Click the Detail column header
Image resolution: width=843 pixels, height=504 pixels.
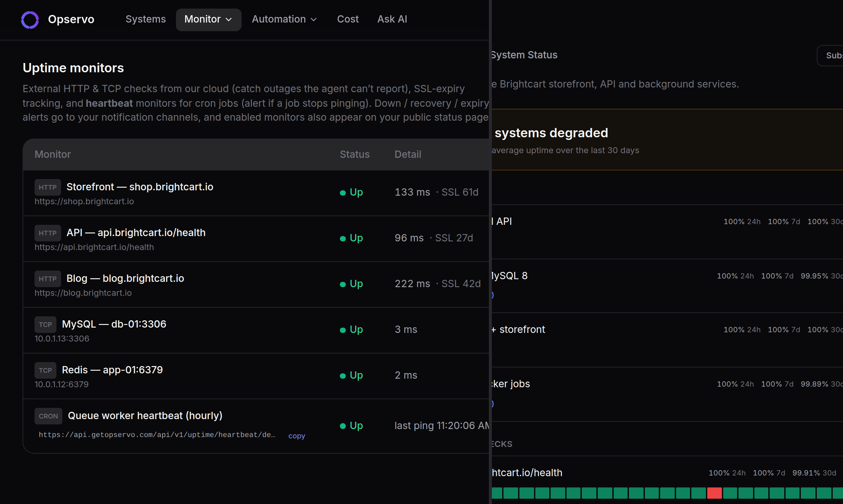click(408, 154)
